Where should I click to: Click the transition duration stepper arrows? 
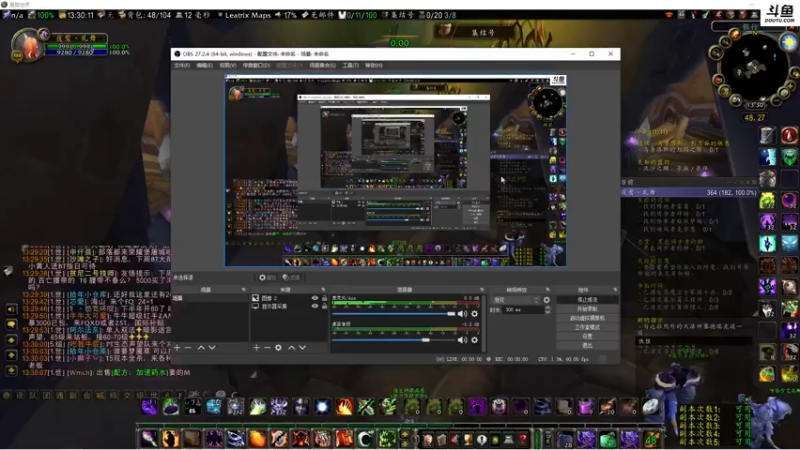click(x=547, y=310)
